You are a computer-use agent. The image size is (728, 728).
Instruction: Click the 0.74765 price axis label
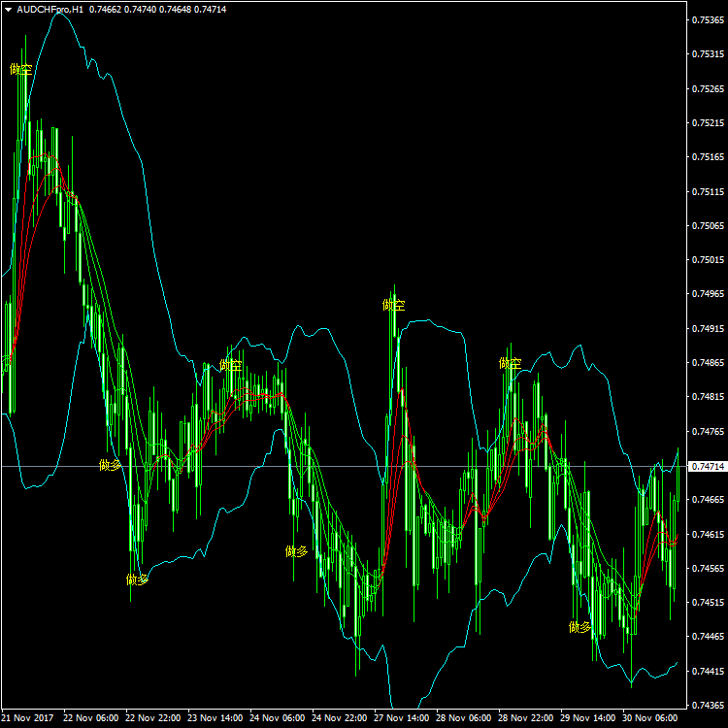click(708, 432)
